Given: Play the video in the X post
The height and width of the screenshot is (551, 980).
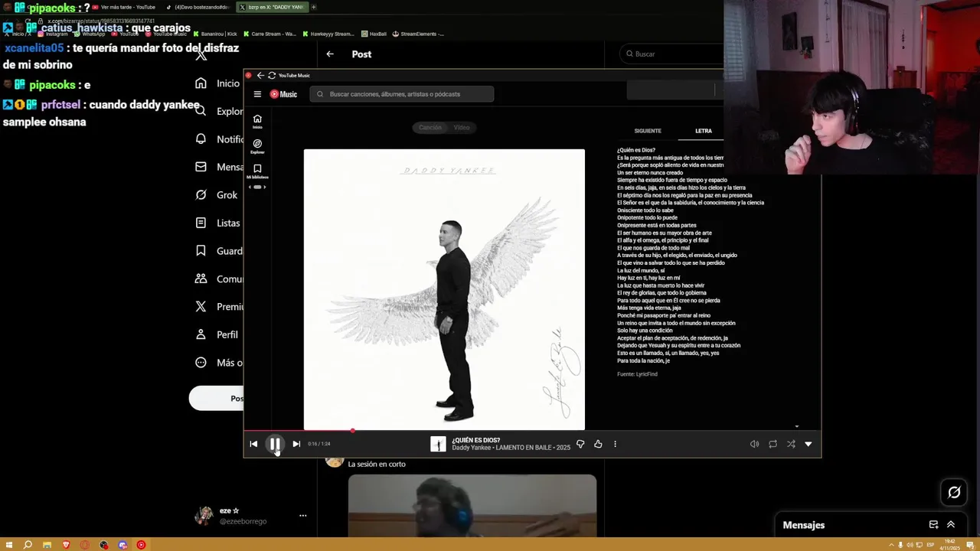Looking at the screenshot, I should tap(472, 507).
